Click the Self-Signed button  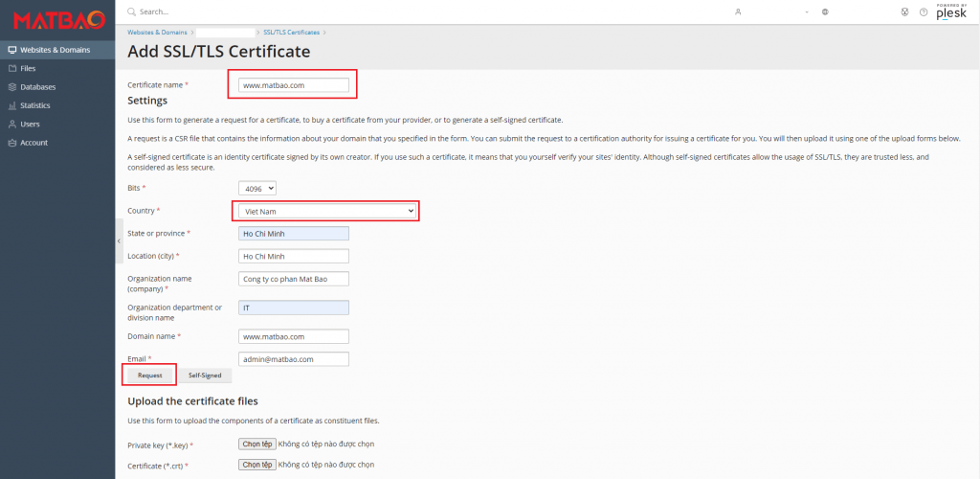(x=204, y=376)
